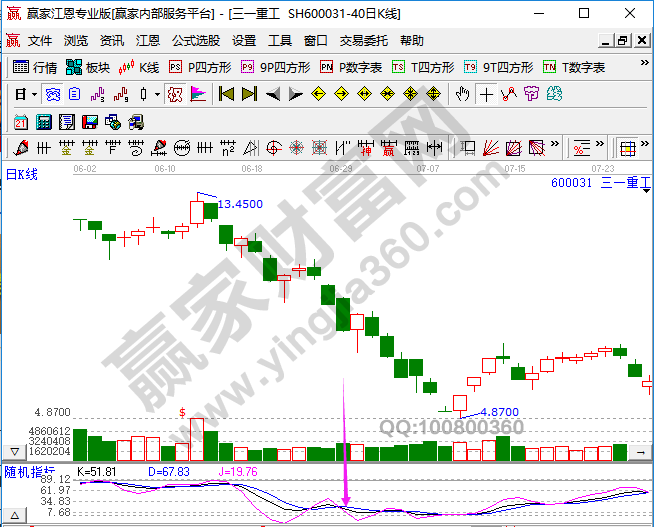The width and height of the screenshot is (654, 527).
Task: Step forward with the right arrow button
Action: tap(295, 95)
